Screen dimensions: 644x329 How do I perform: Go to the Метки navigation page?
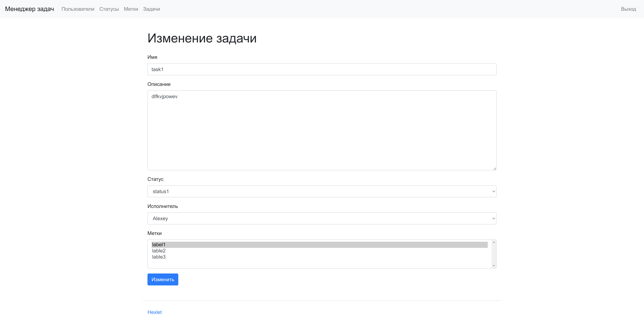[131, 9]
